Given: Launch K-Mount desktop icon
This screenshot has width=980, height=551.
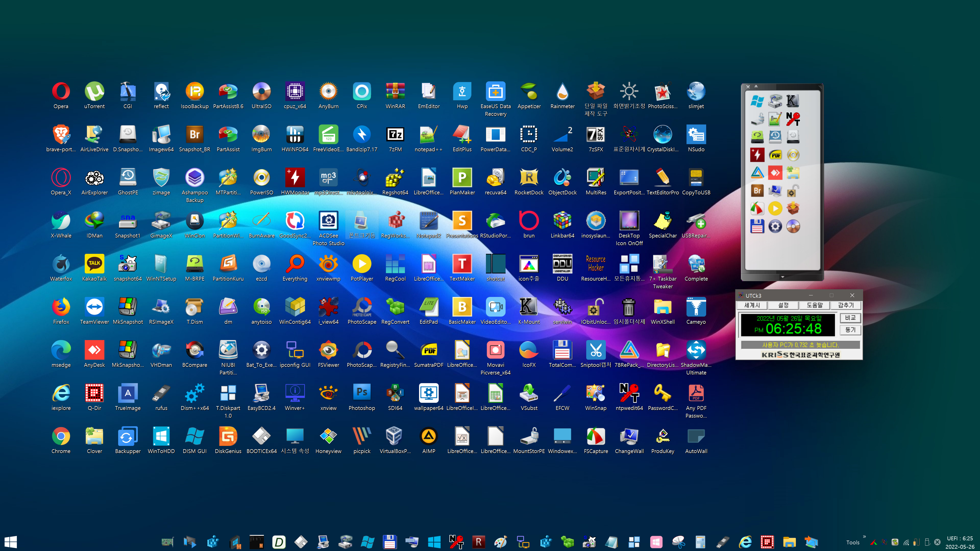Looking at the screenshot, I should pos(529,311).
